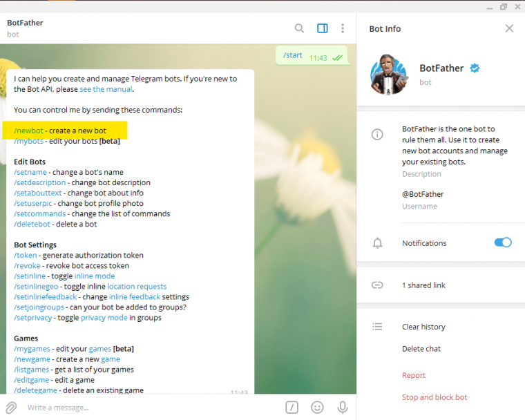Click the /setuserpic command
This screenshot has width=525, height=420.
tap(33, 203)
